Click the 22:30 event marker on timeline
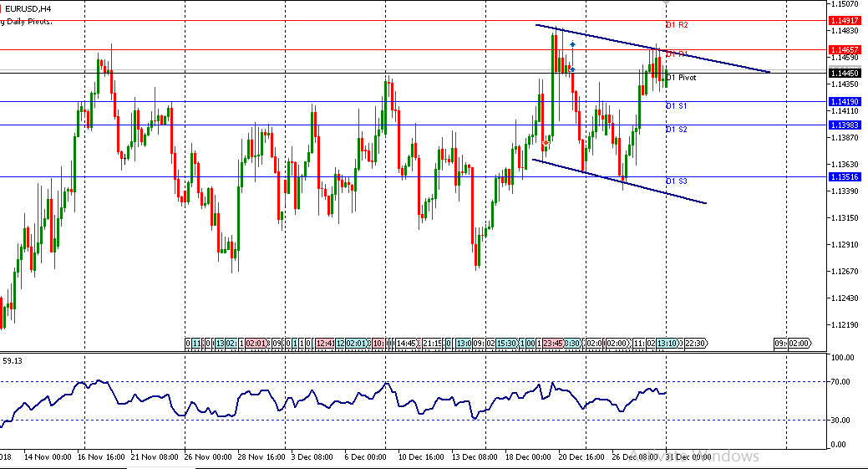 tap(696, 343)
